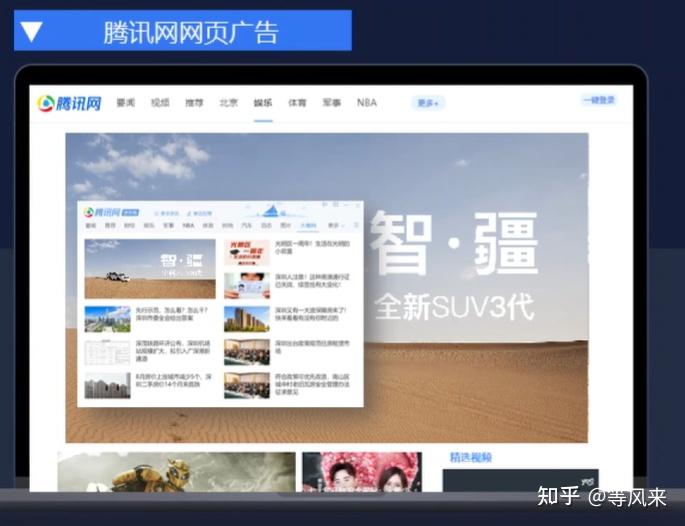The width and height of the screenshot is (685, 526).
Task: Open the yellow robot movie thumbnail
Action: click(x=176, y=472)
